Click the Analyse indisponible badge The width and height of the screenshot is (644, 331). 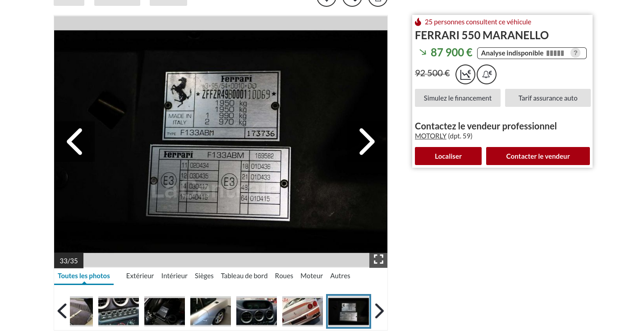[x=532, y=53]
